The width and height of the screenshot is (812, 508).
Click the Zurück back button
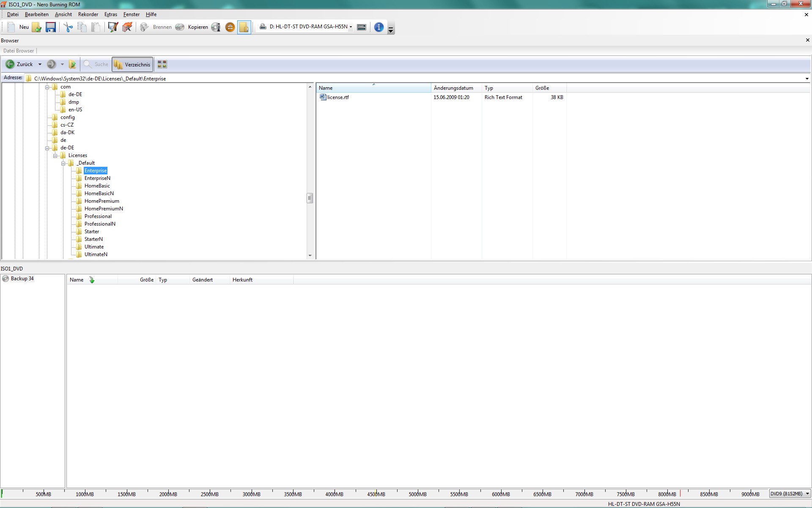(19, 64)
